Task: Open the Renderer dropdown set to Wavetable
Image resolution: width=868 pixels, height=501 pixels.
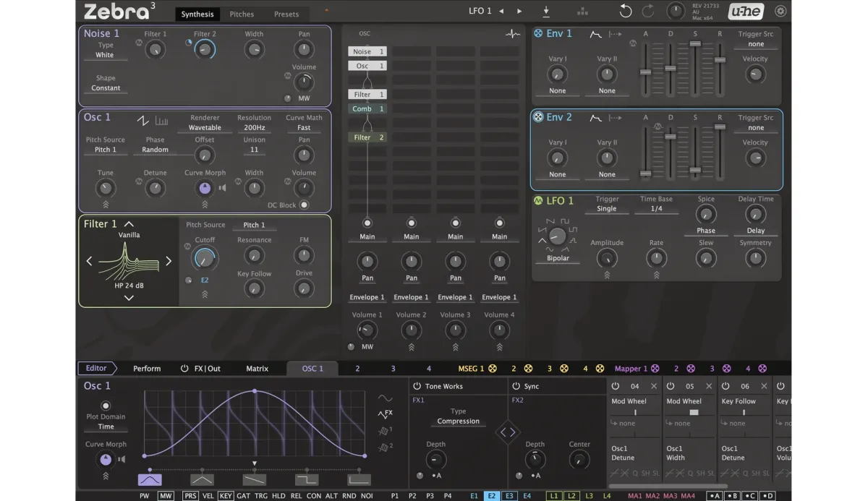Action: point(205,128)
